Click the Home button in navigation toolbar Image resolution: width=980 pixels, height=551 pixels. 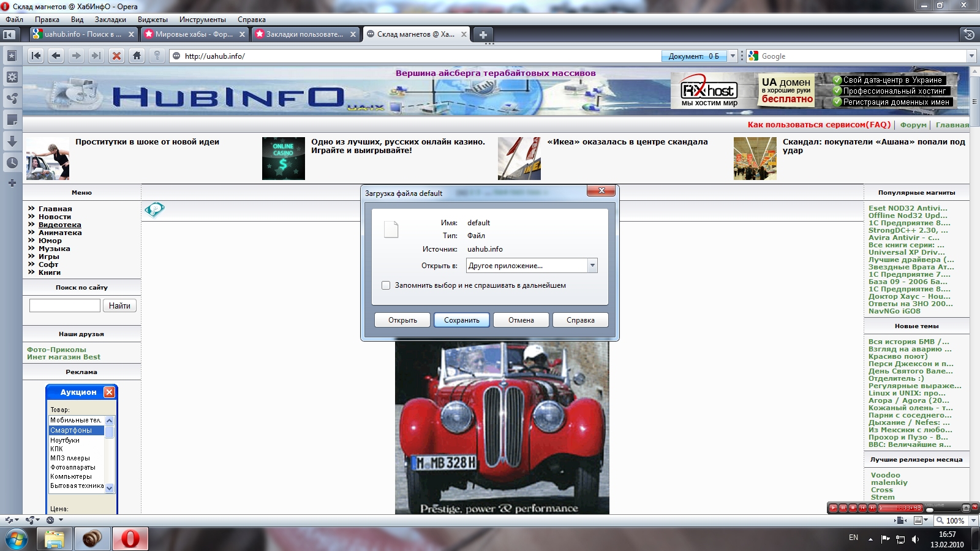click(x=137, y=56)
